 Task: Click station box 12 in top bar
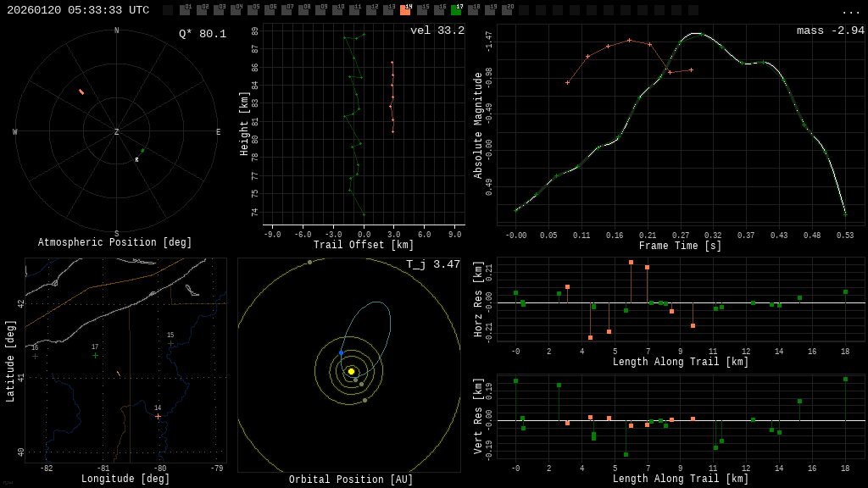371,10
